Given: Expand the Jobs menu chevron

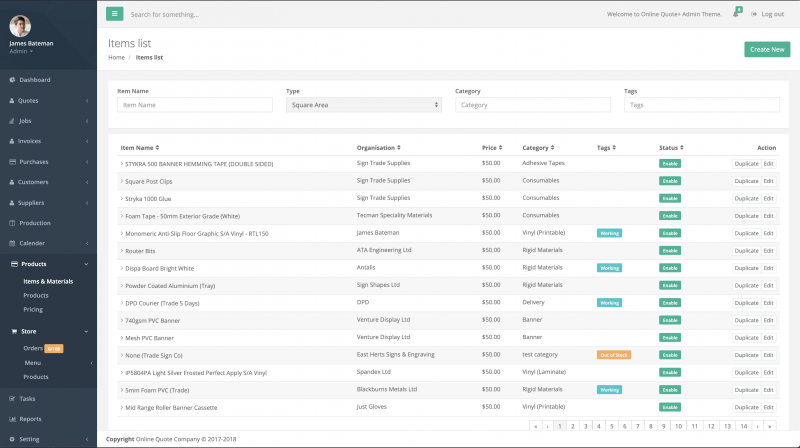Looking at the screenshot, I should pyautogui.click(x=87, y=121).
